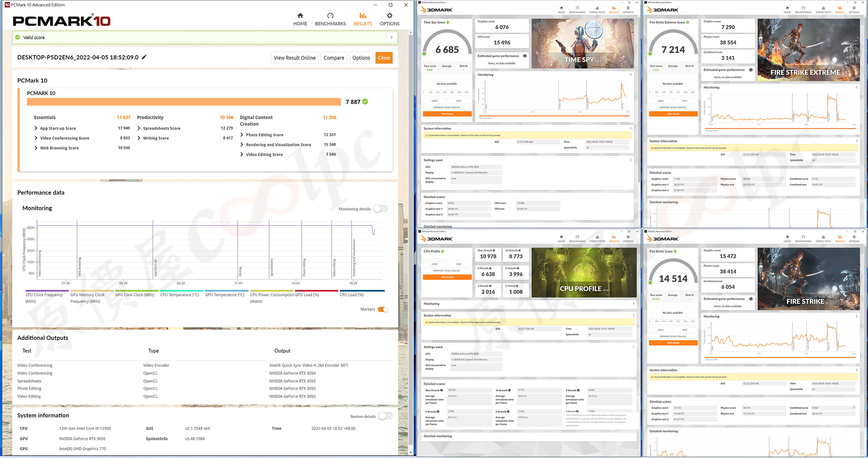Open Stress Tests in CPU Profile window

[597, 239]
